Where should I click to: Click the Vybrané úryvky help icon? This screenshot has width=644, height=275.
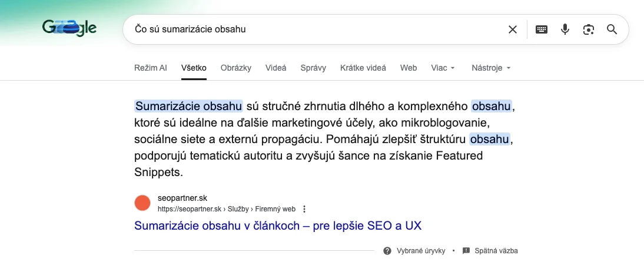[387, 251]
